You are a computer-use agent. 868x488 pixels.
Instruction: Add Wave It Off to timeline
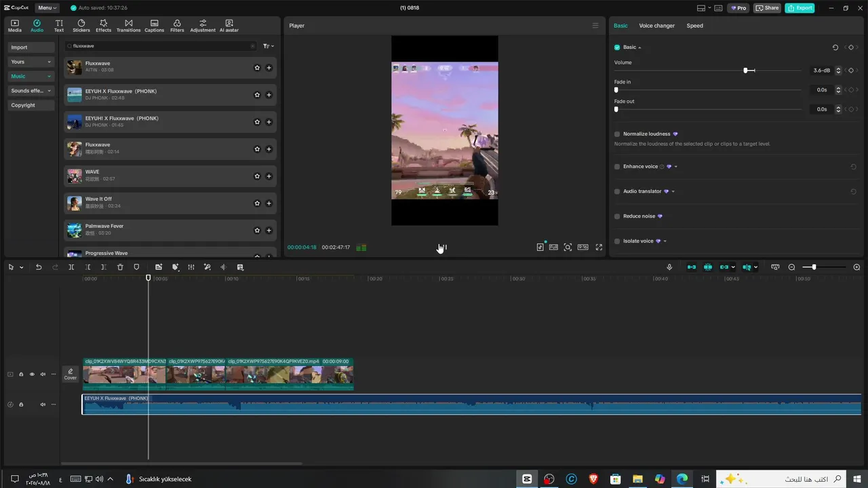pyautogui.click(x=269, y=203)
